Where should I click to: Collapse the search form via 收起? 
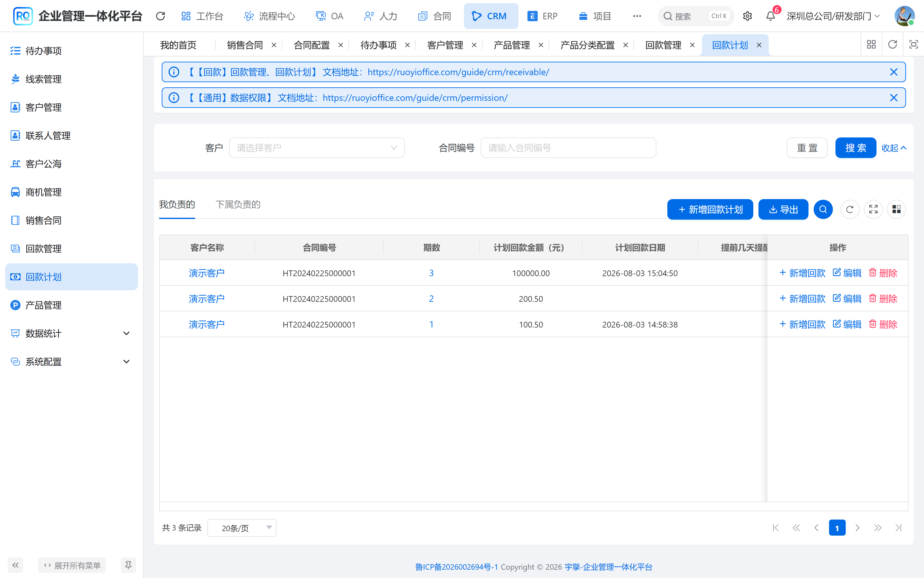pyautogui.click(x=894, y=148)
